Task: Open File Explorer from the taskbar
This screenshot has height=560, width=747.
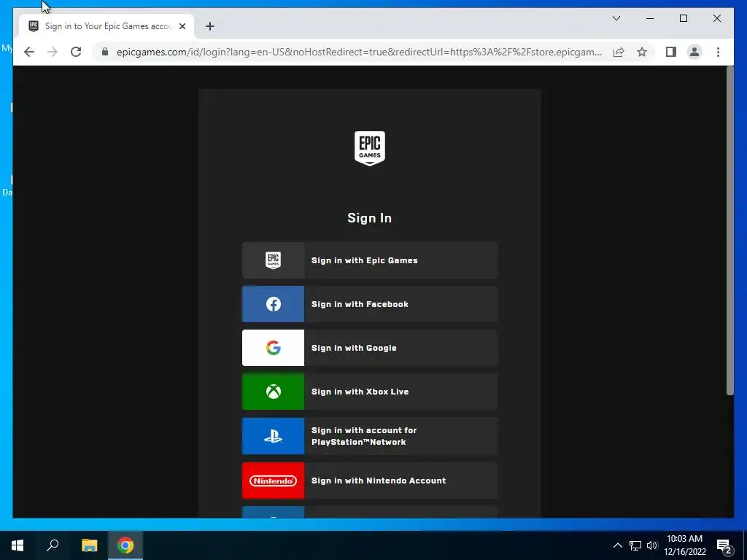Action: (x=89, y=545)
